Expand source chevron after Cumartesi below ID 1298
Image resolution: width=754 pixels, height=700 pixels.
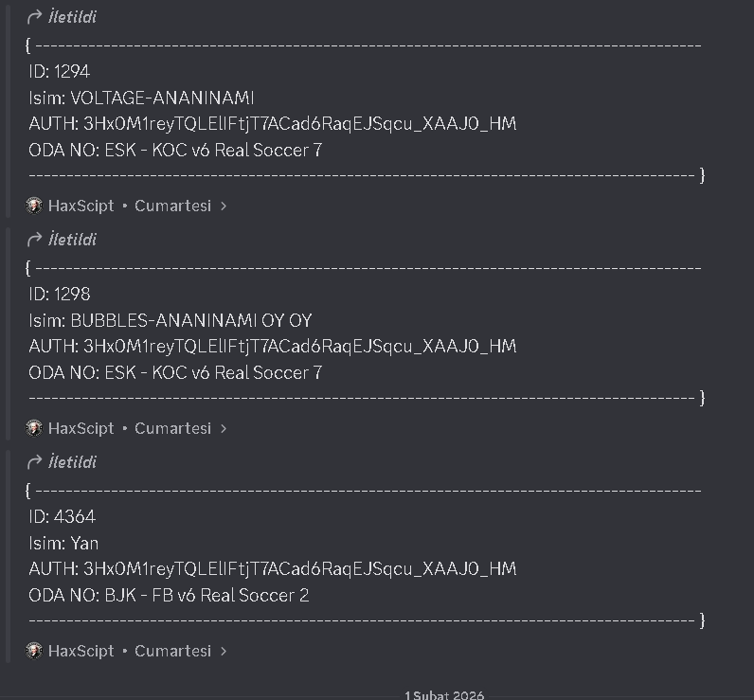click(224, 429)
